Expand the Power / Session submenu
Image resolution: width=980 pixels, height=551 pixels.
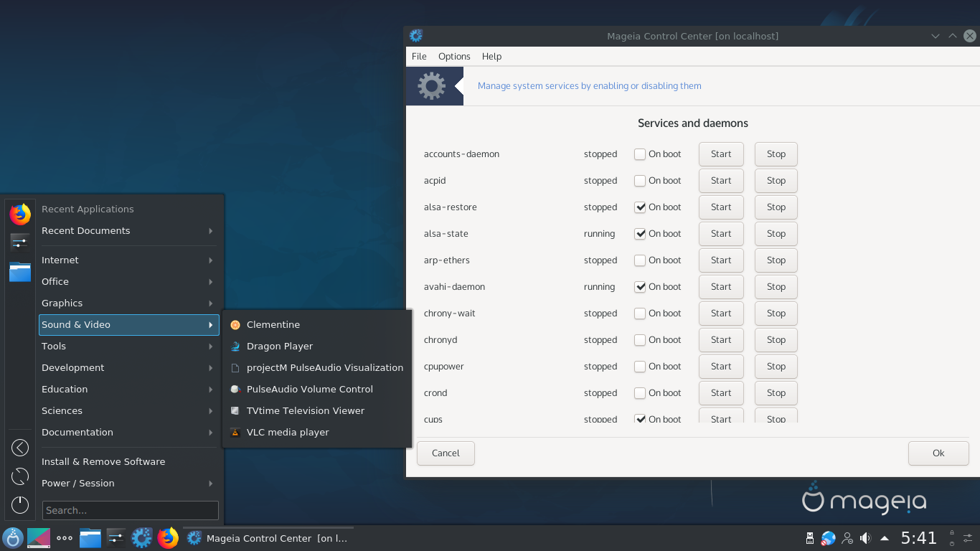click(x=128, y=484)
